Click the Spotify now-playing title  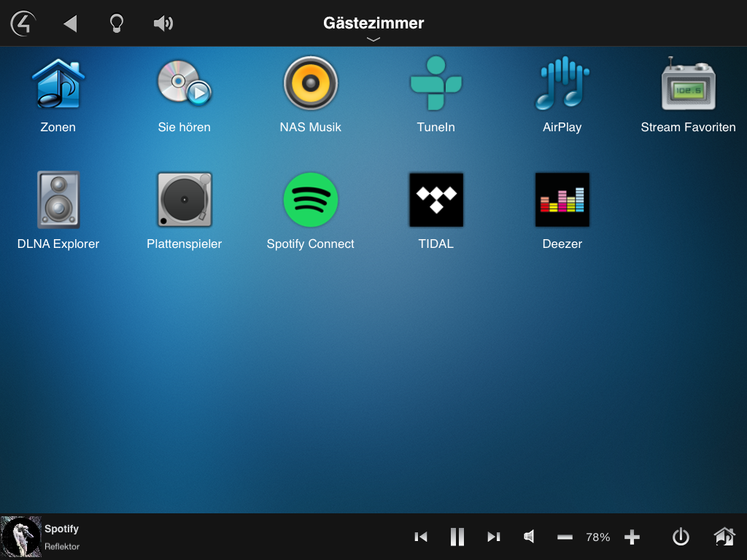(61, 529)
